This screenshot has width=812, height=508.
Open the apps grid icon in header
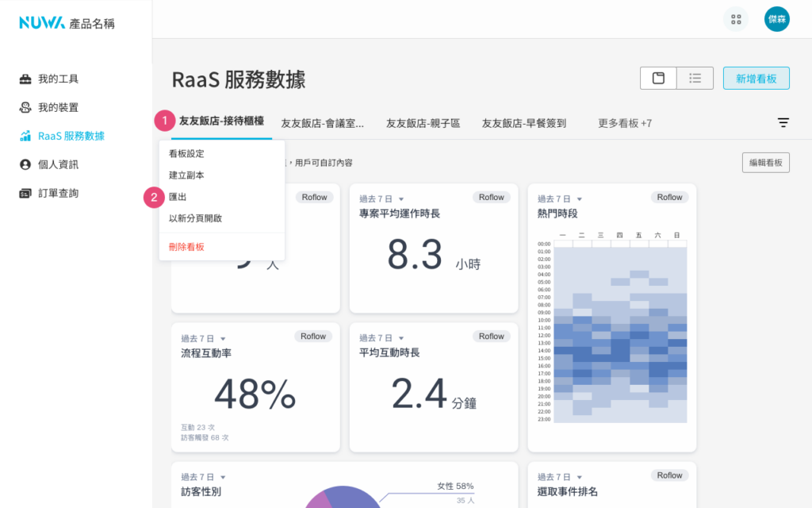coord(736,20)
